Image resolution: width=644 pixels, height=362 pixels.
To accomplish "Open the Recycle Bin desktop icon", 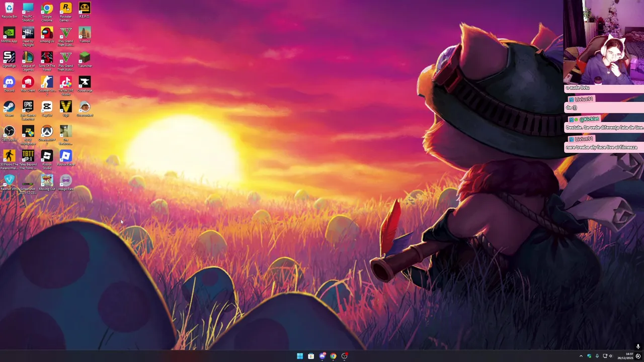I will pos(9,11).
